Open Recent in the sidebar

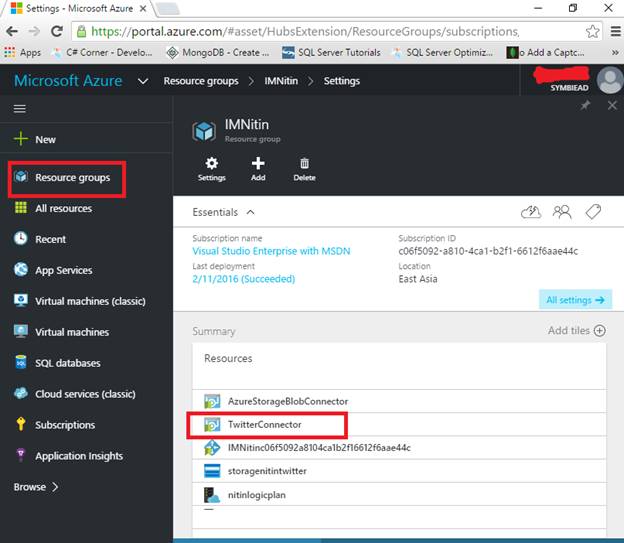(x=50, y=239)
